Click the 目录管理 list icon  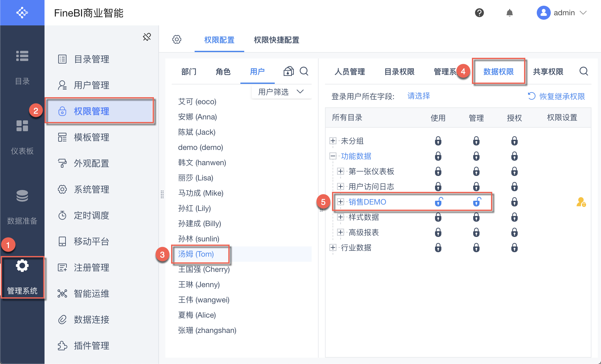(62, 59)
